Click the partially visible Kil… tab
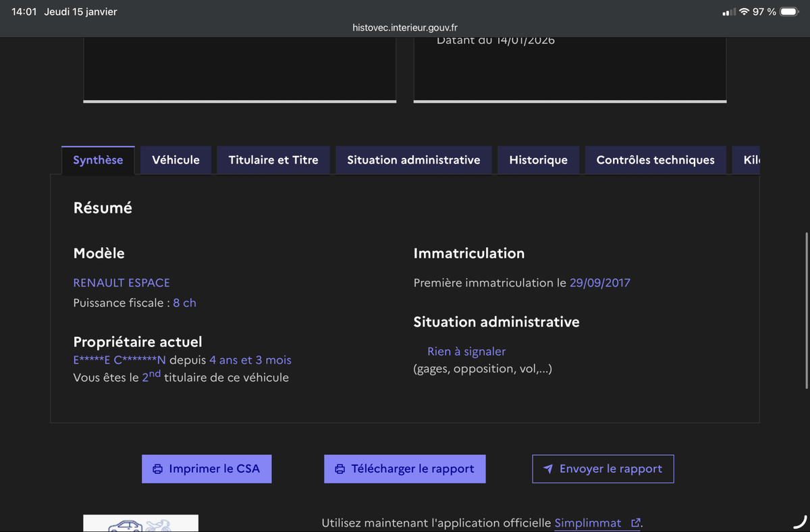 pyautogui.click(x=751, y=160)
